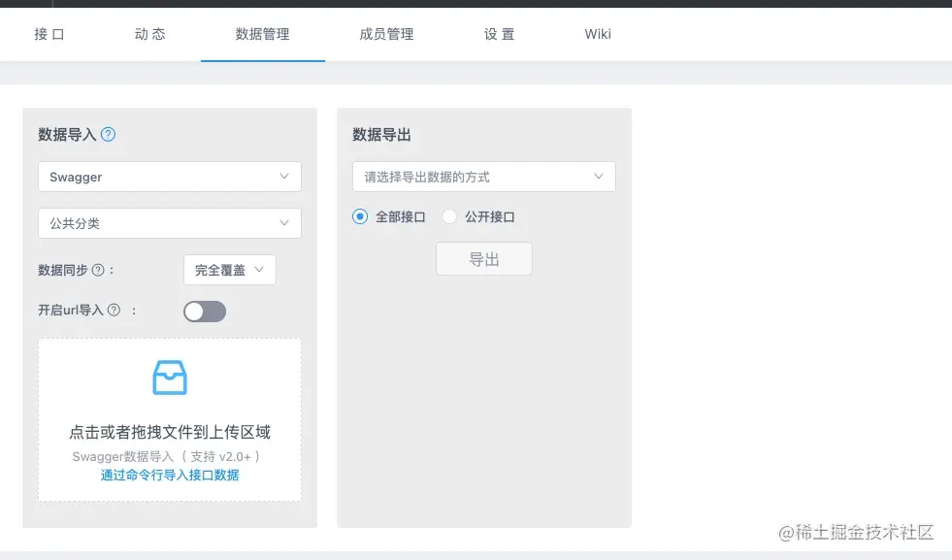Click the 数据同步 label

(62, 270)
